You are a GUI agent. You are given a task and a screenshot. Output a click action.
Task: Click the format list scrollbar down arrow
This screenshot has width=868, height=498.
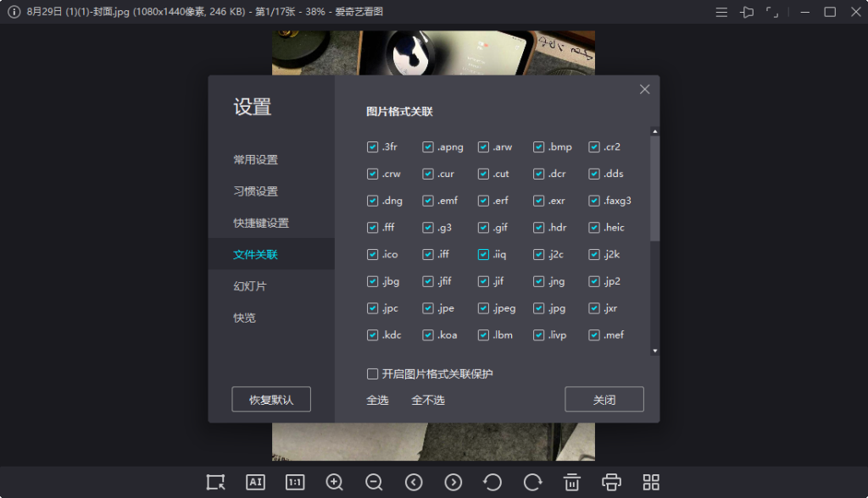coord(654,349)
